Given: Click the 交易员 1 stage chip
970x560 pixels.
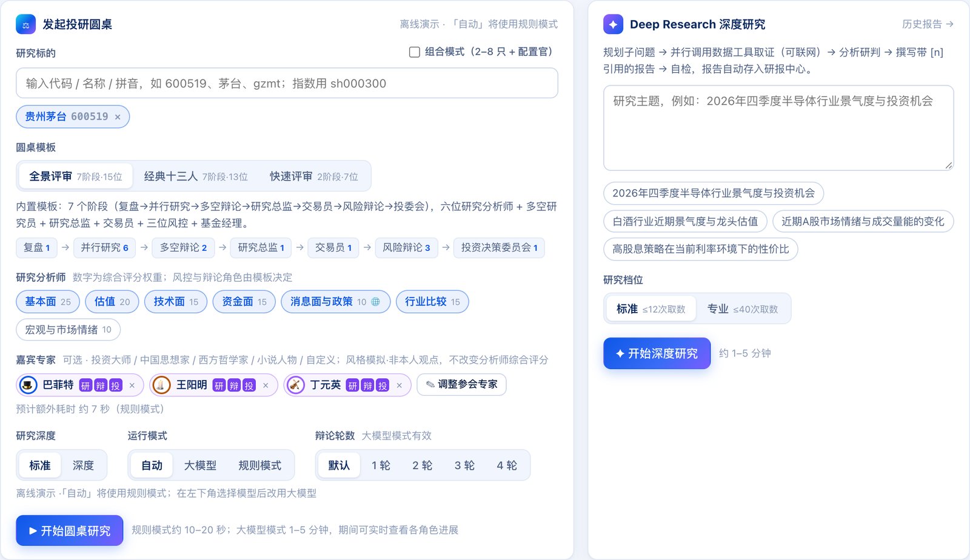Looking at the screenshot, I should pos(333,248).
